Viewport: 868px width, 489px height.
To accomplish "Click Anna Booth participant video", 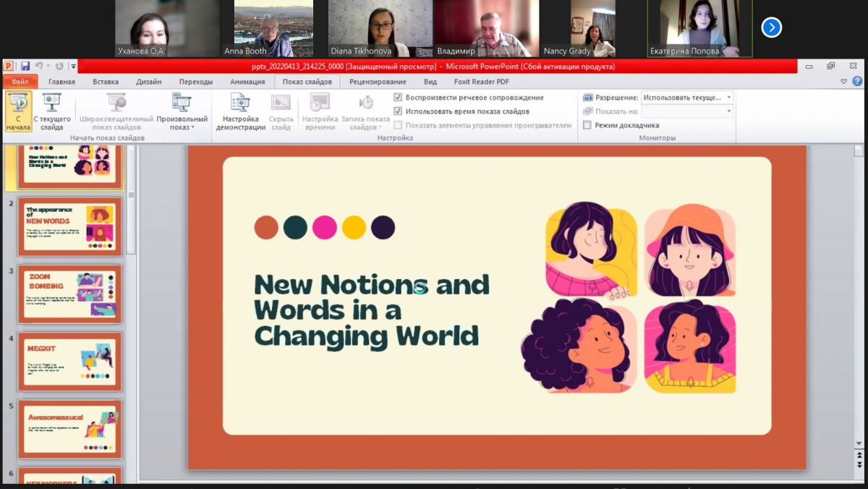I will click(273, 28).
